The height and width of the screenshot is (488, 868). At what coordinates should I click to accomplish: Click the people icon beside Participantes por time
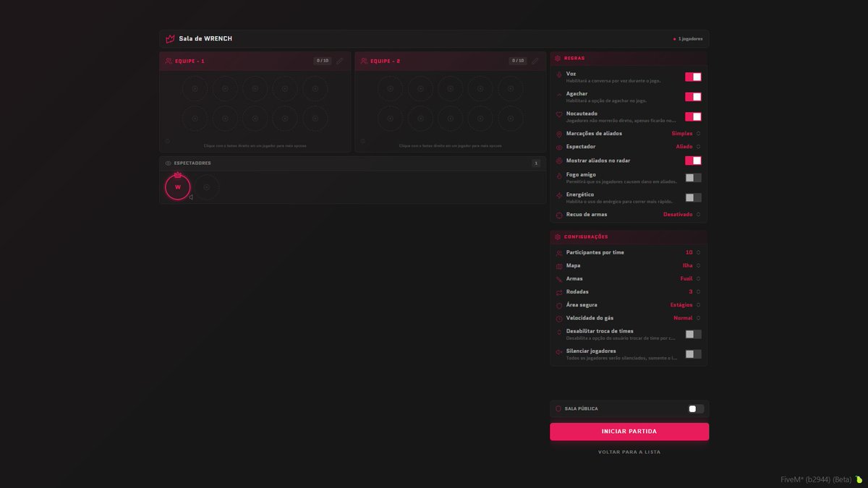(559, 253)
